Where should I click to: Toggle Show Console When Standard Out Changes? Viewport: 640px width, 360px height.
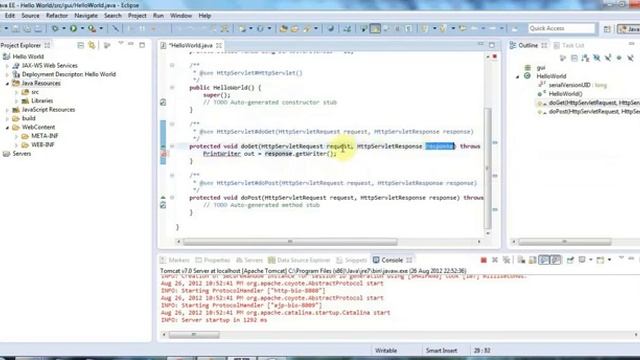tap(544, 260)
